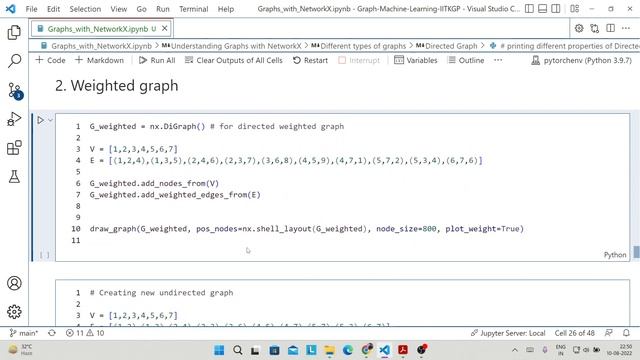Open the Run and Debug view
Viewport: 640px width, 360px height.
tap(14, 119)
